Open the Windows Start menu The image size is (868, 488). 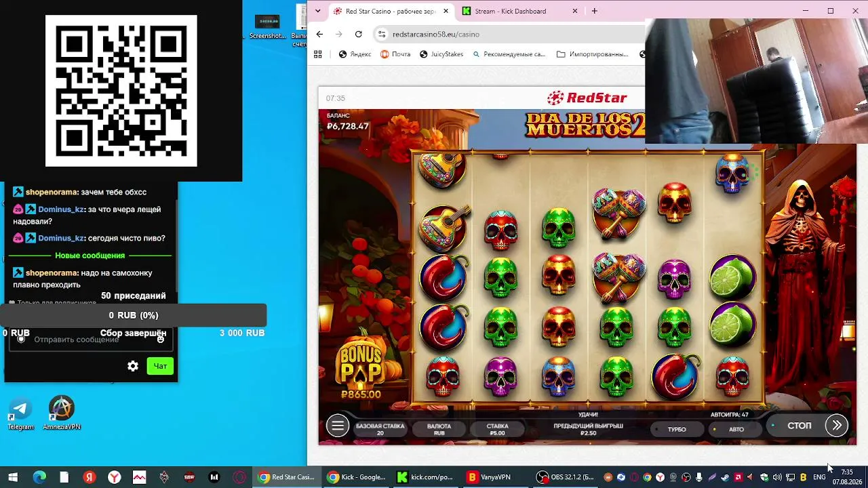12,477
